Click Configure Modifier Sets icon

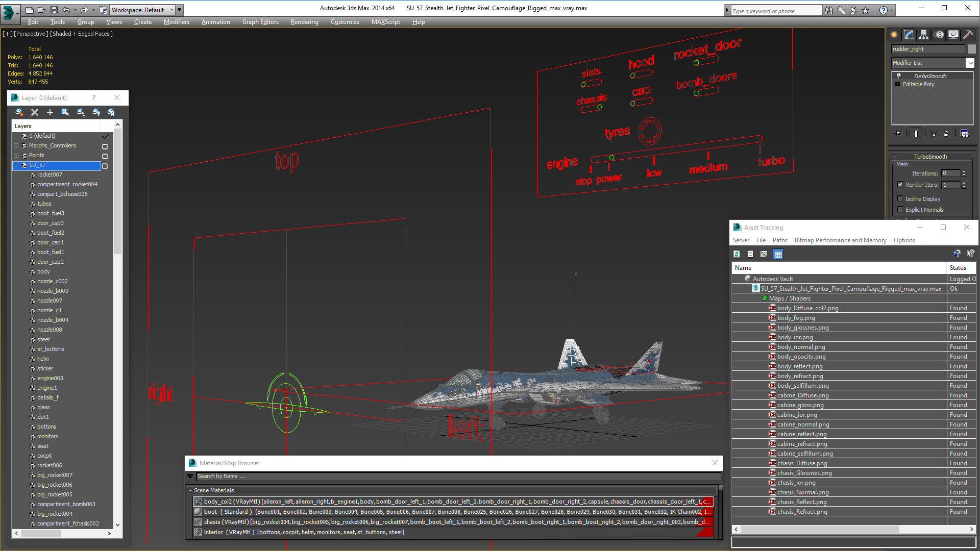(964, 134)
